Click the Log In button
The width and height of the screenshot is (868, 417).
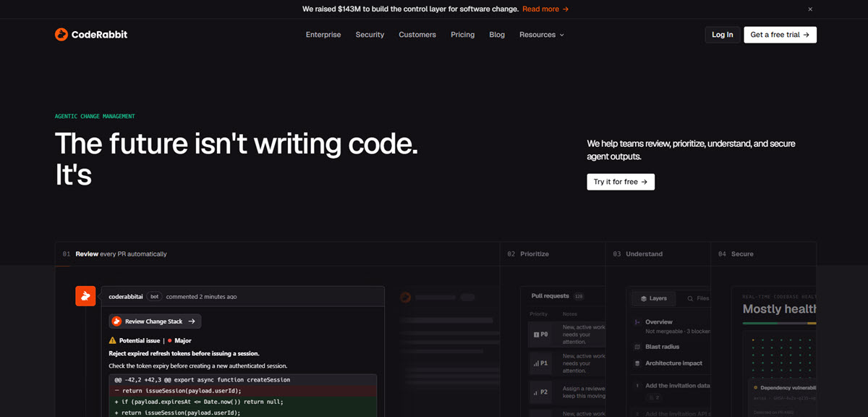(x=723, y=35)
